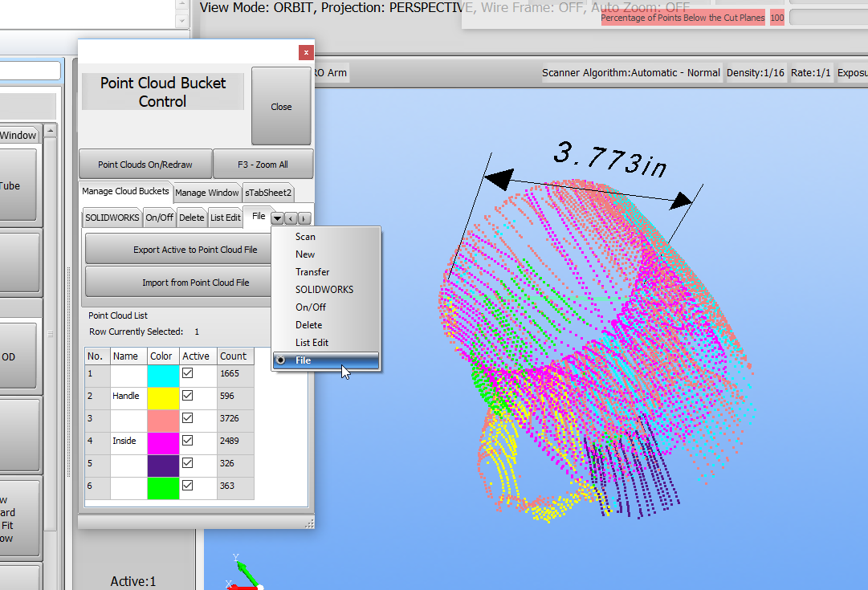Pick List Edit menu entry
Viewport: 868px width, 590px height.
pyautogui.click(x=312, y=343)
